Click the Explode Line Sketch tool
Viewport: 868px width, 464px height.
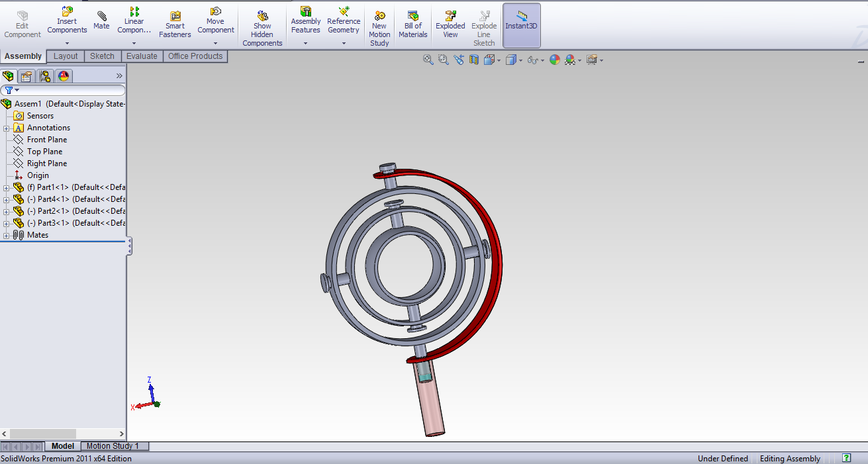[x=484, y=29]
